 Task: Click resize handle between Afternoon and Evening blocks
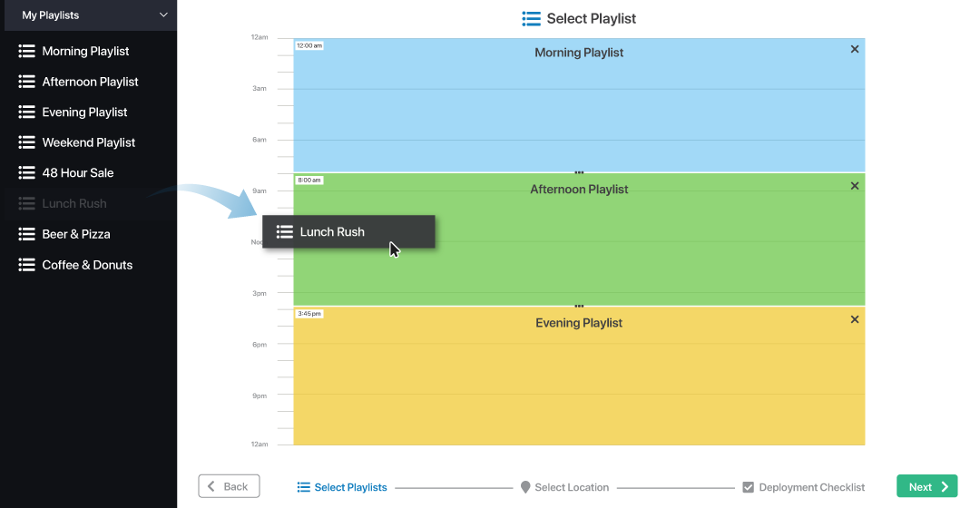[x=579, y=306]
